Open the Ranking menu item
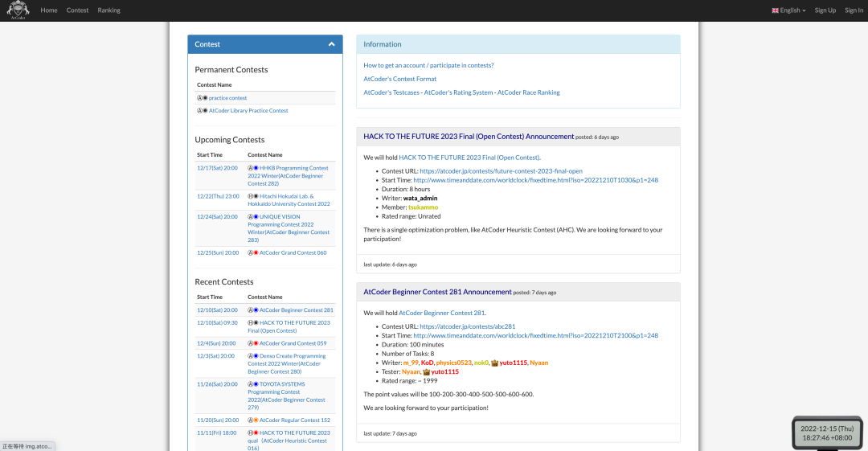The height and width of the screenshot is (451, 868). [108, 10]
